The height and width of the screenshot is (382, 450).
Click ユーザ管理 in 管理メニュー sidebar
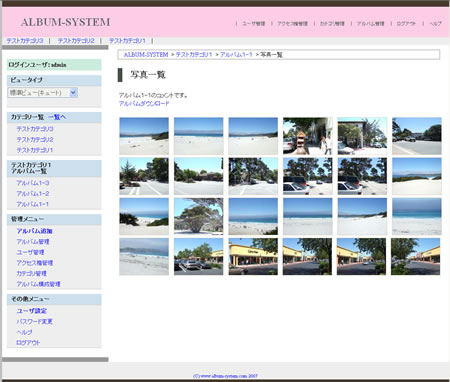30,252
